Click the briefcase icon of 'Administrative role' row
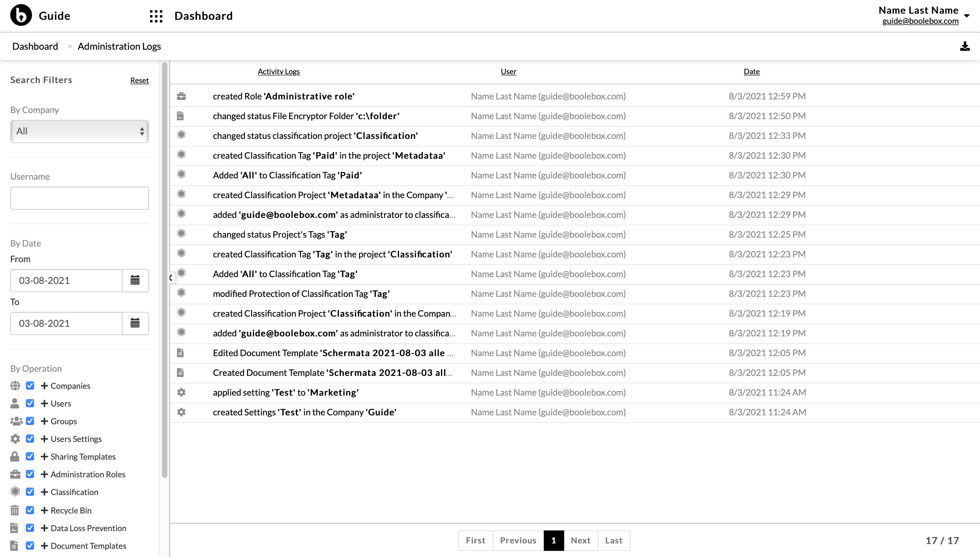 pos(181,96)
